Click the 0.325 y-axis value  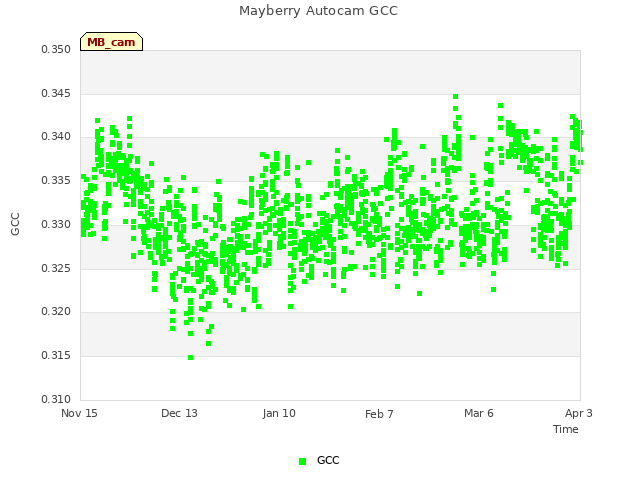(x=56, y=269)
